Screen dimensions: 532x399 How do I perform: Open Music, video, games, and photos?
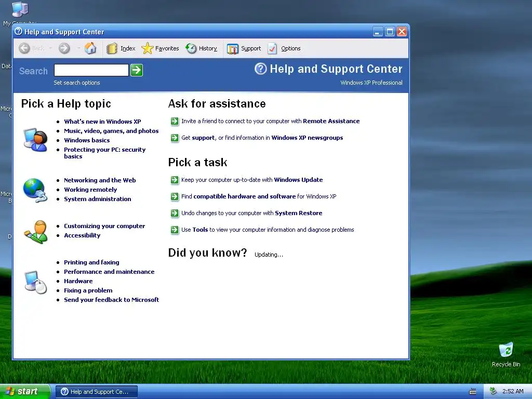click(x=111, y=131)
